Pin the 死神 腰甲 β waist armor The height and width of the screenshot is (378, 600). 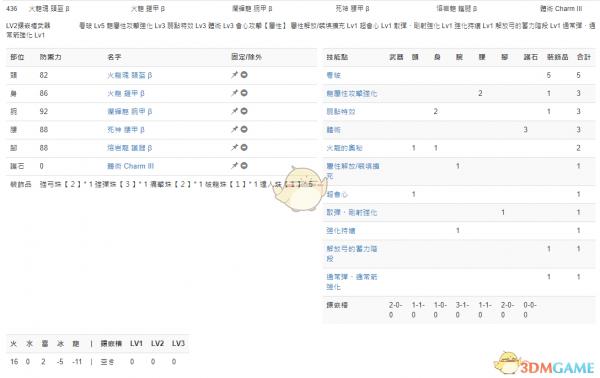(x=234, y=129)
